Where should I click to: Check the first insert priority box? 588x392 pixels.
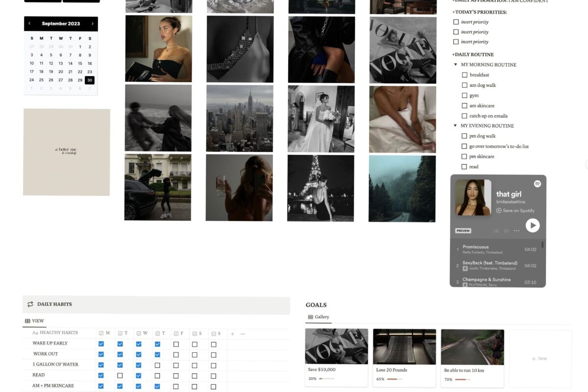pos(456,22)
